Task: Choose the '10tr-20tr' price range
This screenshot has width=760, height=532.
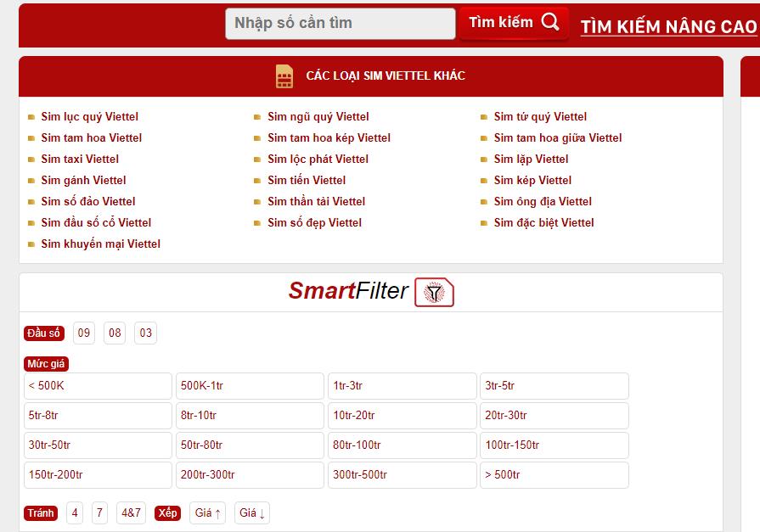Action: point(403,416)
